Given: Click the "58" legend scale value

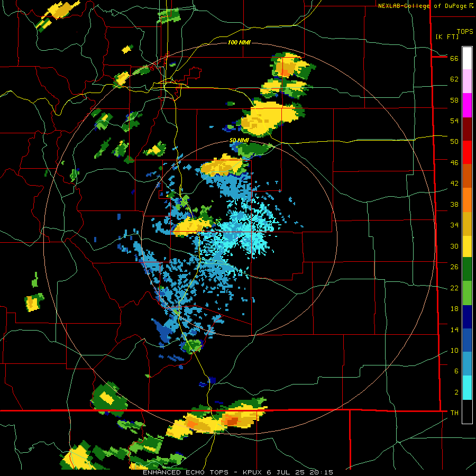Looking at the screenshot, I should (x=454, y=100).
